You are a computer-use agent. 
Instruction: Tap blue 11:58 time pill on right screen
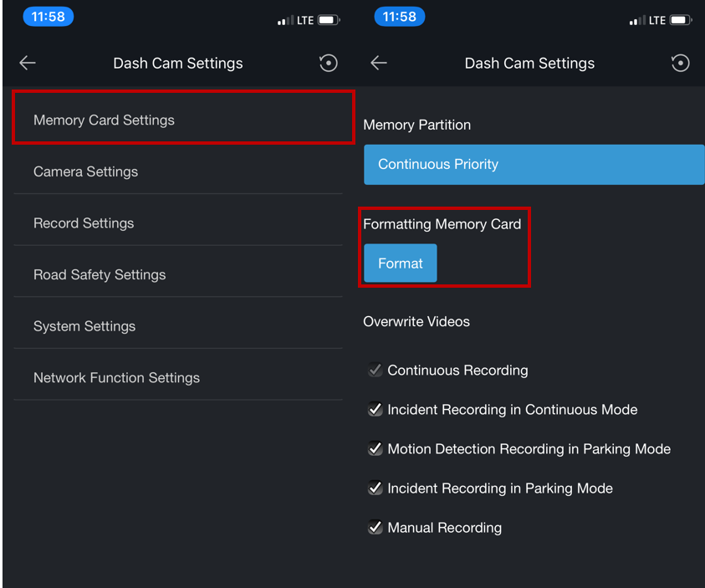[x=399, y=17]
